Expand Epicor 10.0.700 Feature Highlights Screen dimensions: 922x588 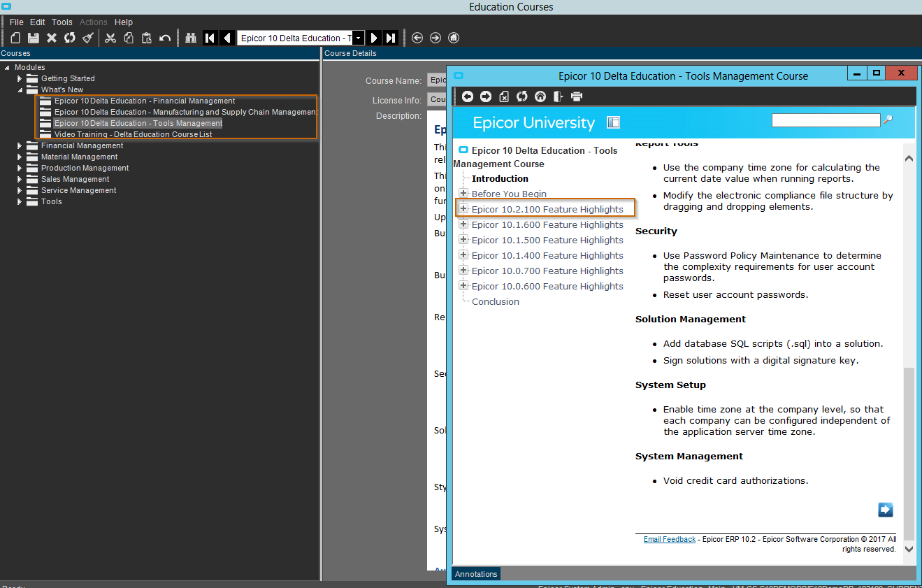point(463,270)
